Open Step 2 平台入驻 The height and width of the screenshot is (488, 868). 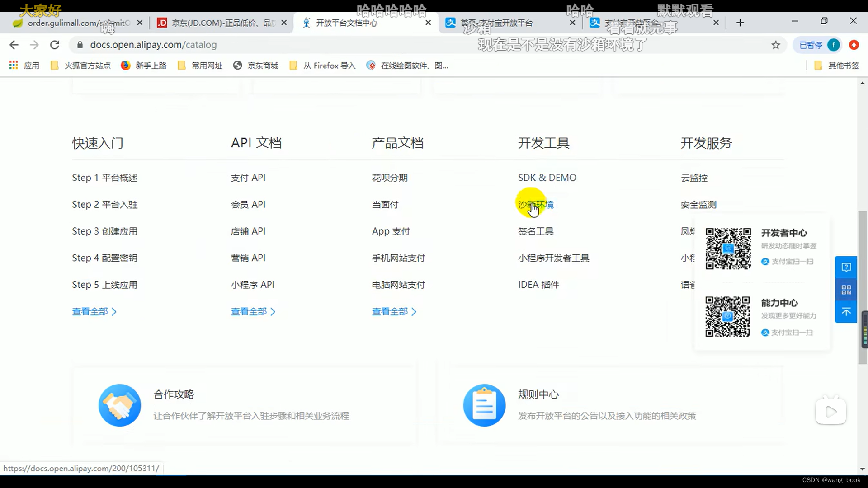point(105,204)
